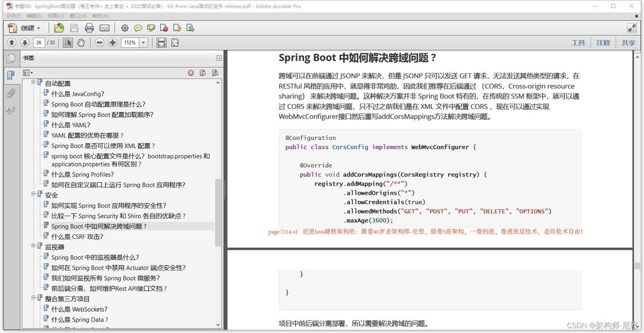The height and width of the screenshot is (333, 644).
Task: Select the Hand pan tool
Action: point(81,43)
